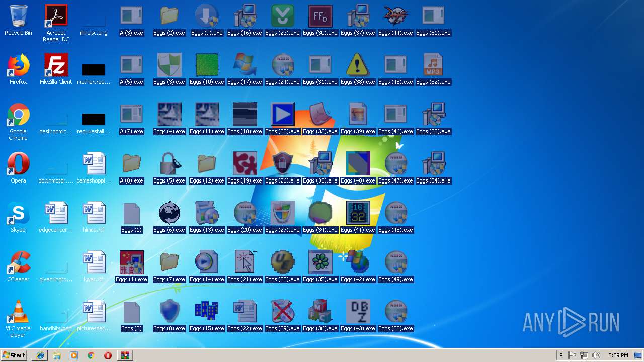Select Eggs (21).exe cursor icon

tap(245, 262)
